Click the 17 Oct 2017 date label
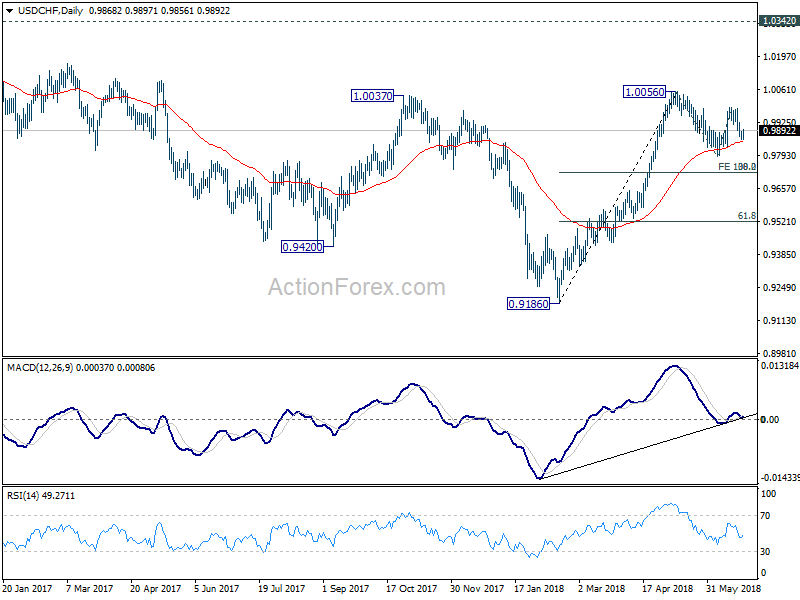The width and height of the screenshot is (800, 600). pyautogui.click(x=411, y=589)
